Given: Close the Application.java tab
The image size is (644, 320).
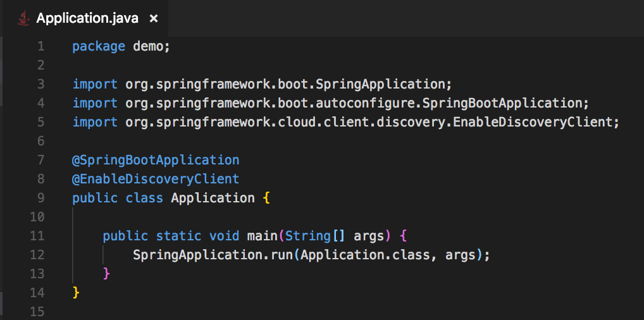Looking at the screenshot, I should (153, 19).
